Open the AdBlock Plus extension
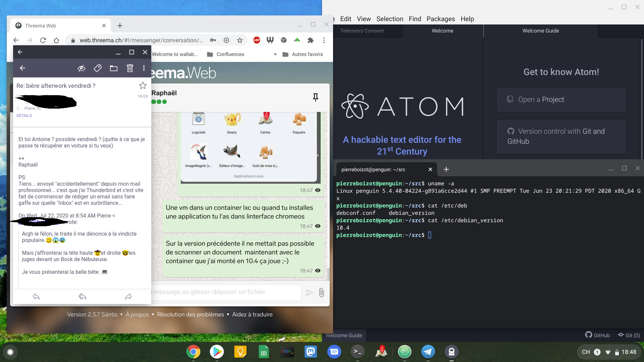 coord(257,40)
